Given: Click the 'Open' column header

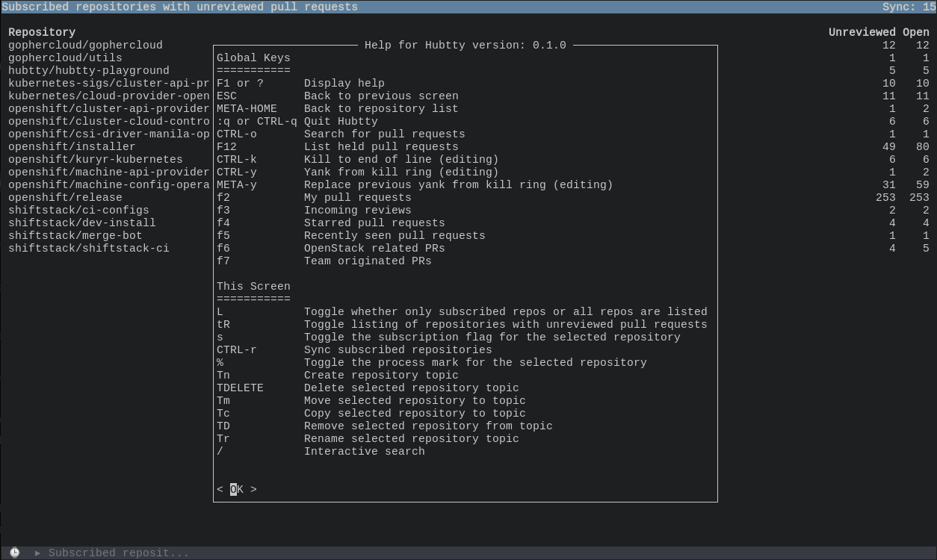Looking at the screenshot, I should point(915,32).
